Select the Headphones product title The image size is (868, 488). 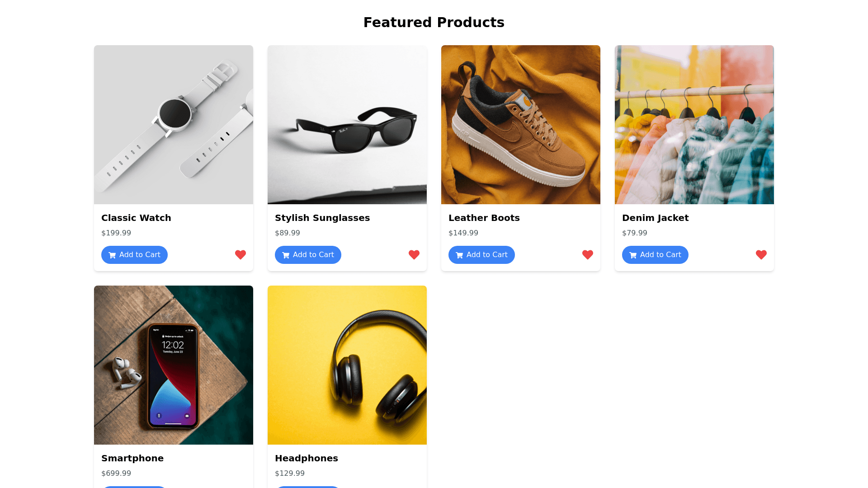coord(307,458)
